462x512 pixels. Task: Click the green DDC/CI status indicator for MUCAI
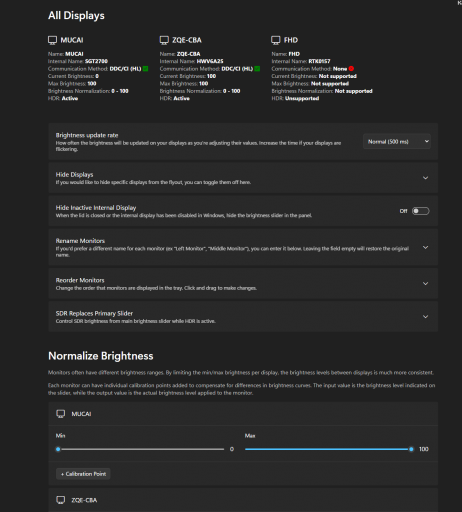(x=145, y=69)
